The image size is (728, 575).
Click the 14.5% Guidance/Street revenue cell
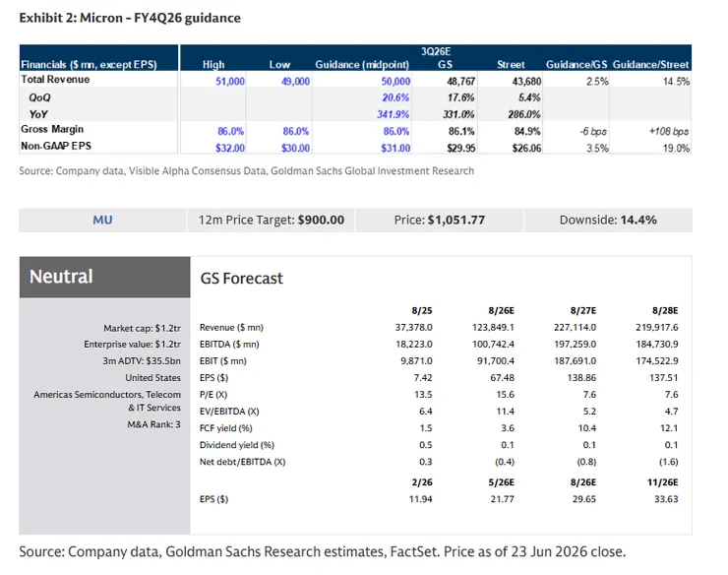pos(676,82)
